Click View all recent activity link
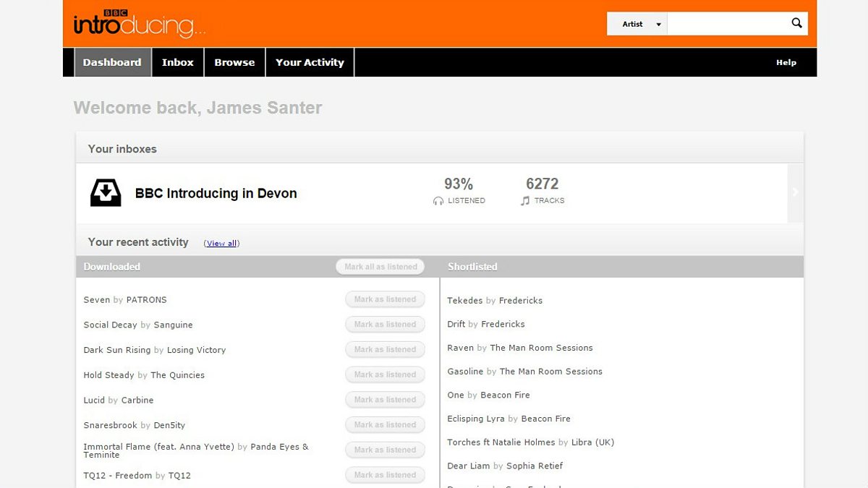 click(221, 244)
